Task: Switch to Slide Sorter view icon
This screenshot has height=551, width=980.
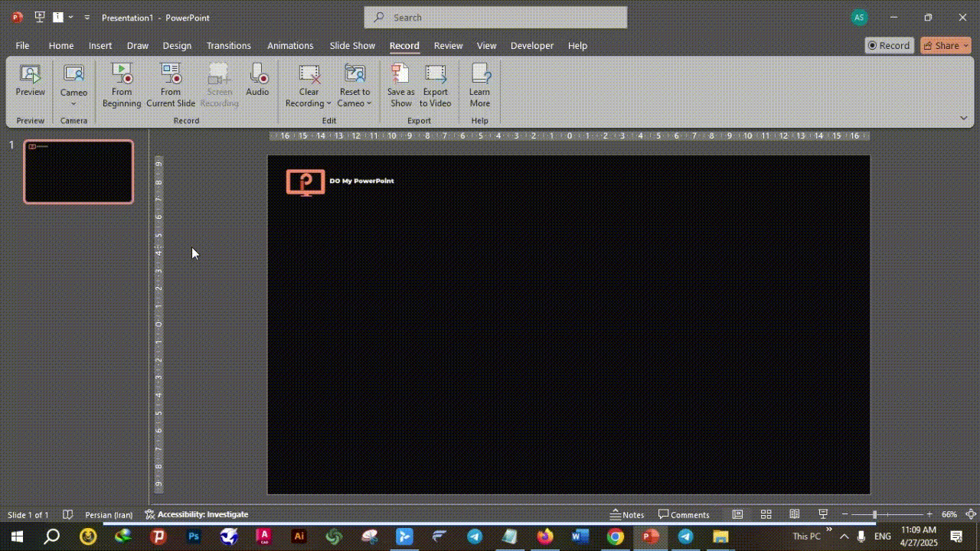Action: [x=766, y=514]
